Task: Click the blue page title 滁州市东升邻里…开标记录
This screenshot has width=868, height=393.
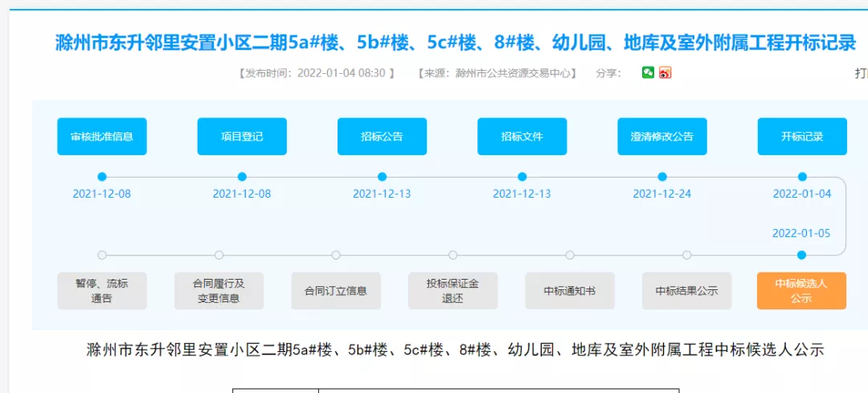Action: pyautogui.click(x=456, y=43)
